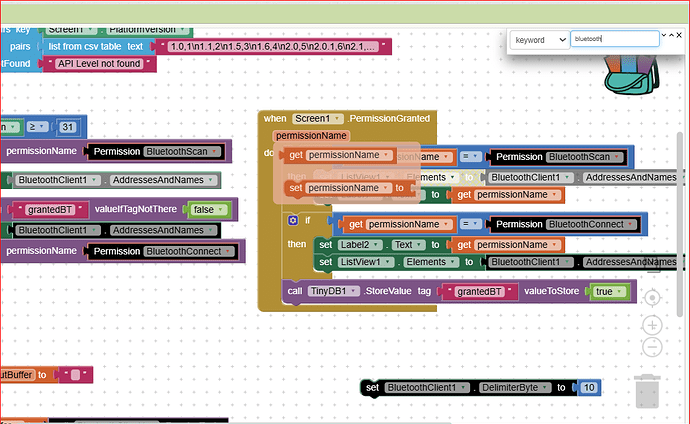Click when PermissionGranted event header
Image resolution: width=690 pixels, height=424 pixels.
tap(346, 119)
